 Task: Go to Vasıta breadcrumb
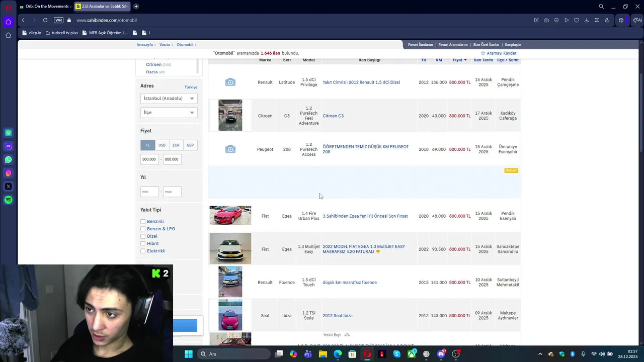point(165,45)
